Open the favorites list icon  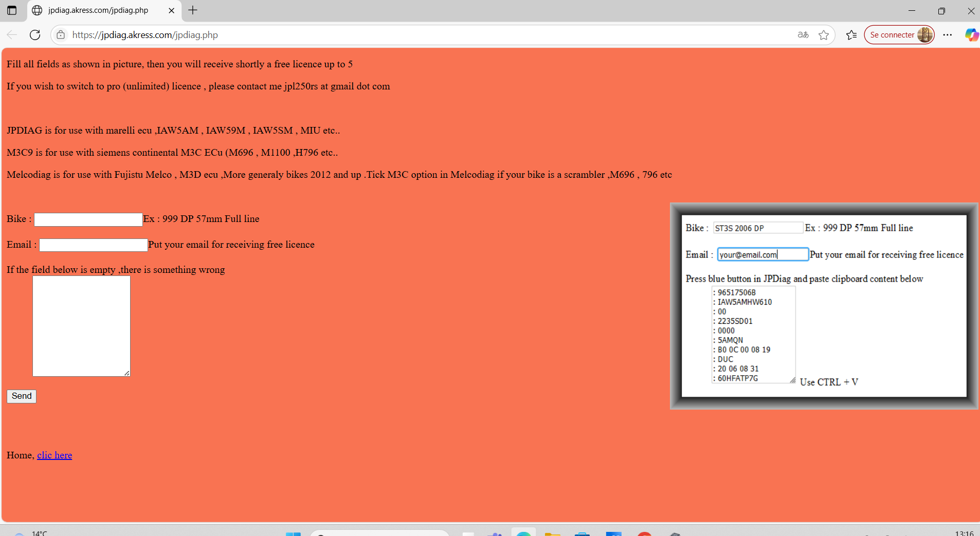tap(851, 35)
